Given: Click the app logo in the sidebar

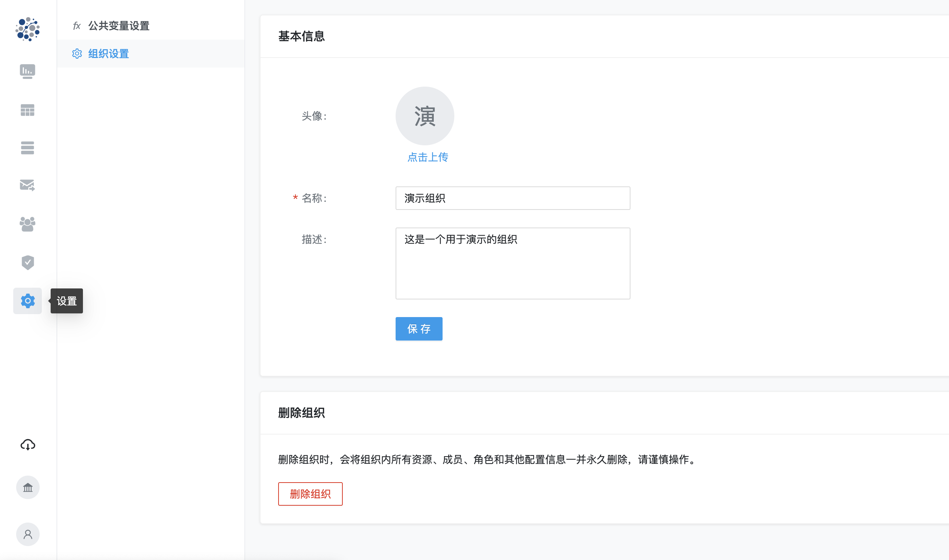Looking at the screenshot, I should point(28,29).
